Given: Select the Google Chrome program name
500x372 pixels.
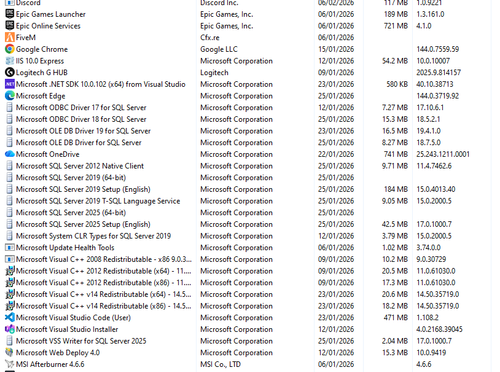Looking at the screenshot, I should coord(42,49).
